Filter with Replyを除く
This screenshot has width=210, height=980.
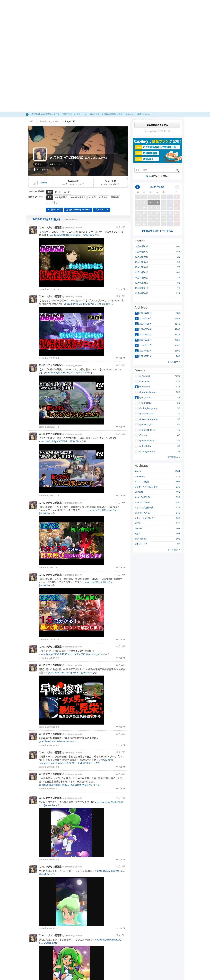click(x=61, y=197)
